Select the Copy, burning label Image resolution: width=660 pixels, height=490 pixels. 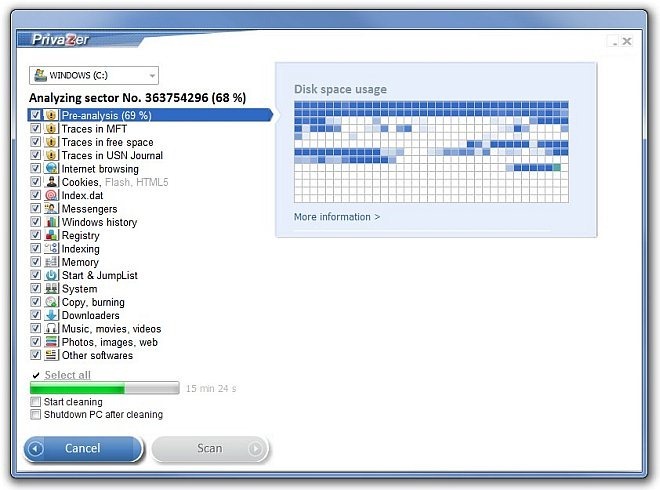click(93, 302)
